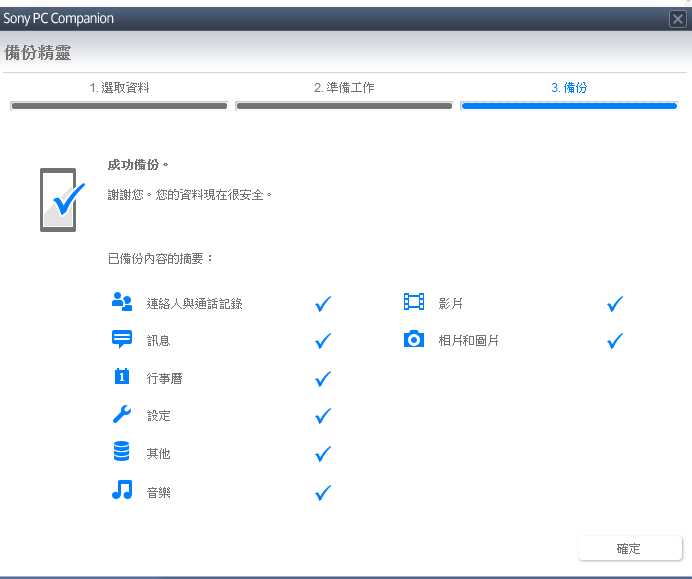Screen dimensions: 692x579
Task: Click the 相片和圖片 label
Action: (469, 341)
